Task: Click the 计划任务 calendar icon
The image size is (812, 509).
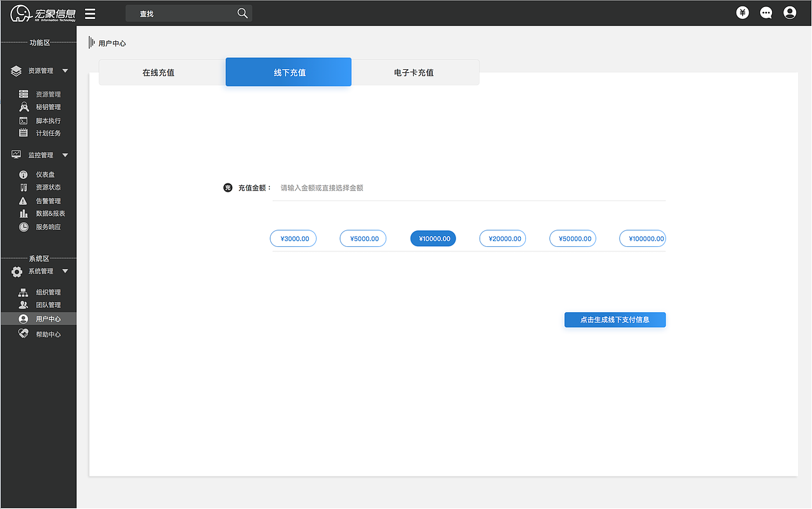Action: tap(23, 133)
